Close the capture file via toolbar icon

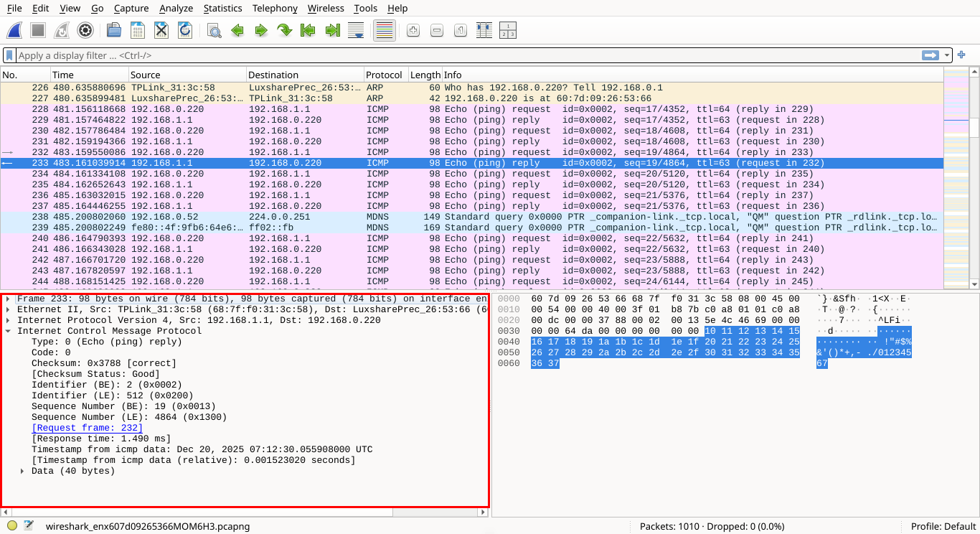coord(161,30)
